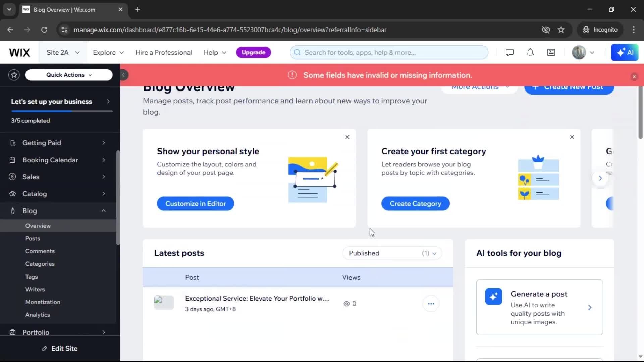Click Edit Site at sidebar bottom

click(60, 349)
